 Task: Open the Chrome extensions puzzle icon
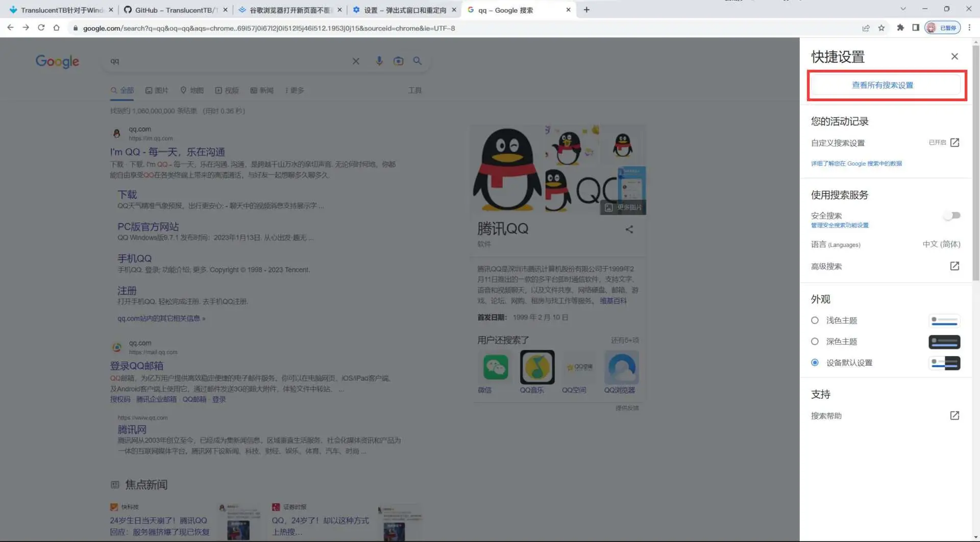[900, 28]
